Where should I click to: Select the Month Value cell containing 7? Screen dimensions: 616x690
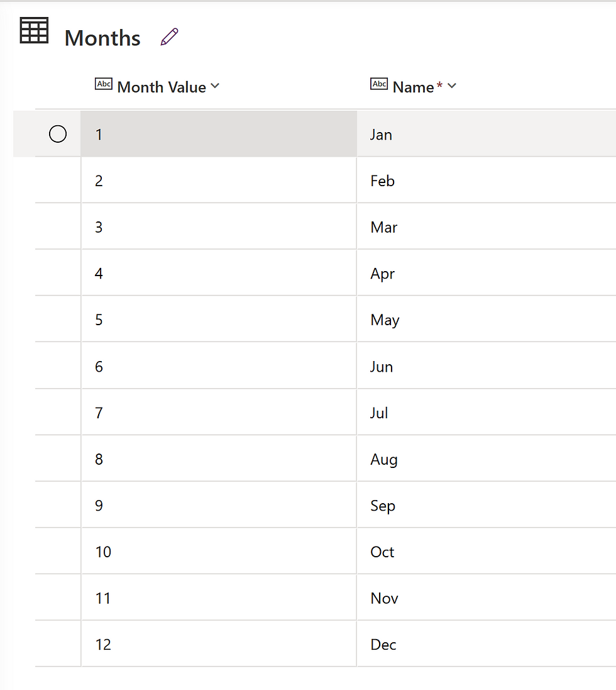click(x=218, y=413)
